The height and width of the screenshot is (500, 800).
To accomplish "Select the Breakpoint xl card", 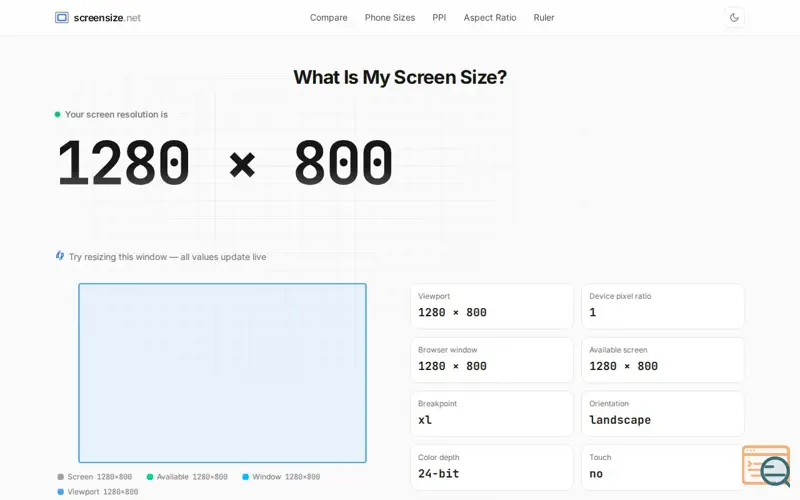I will pos(492,414).
